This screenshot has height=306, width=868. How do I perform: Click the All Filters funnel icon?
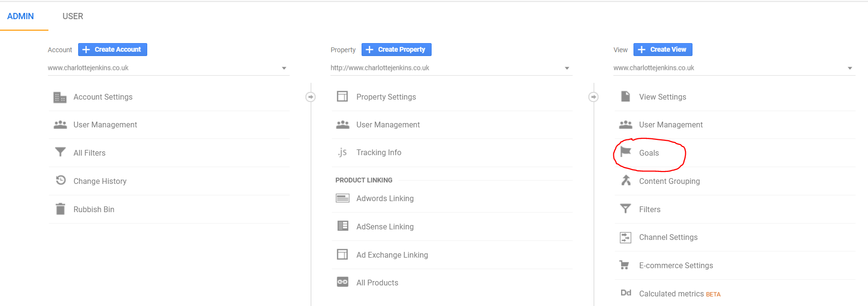point(60,152)
